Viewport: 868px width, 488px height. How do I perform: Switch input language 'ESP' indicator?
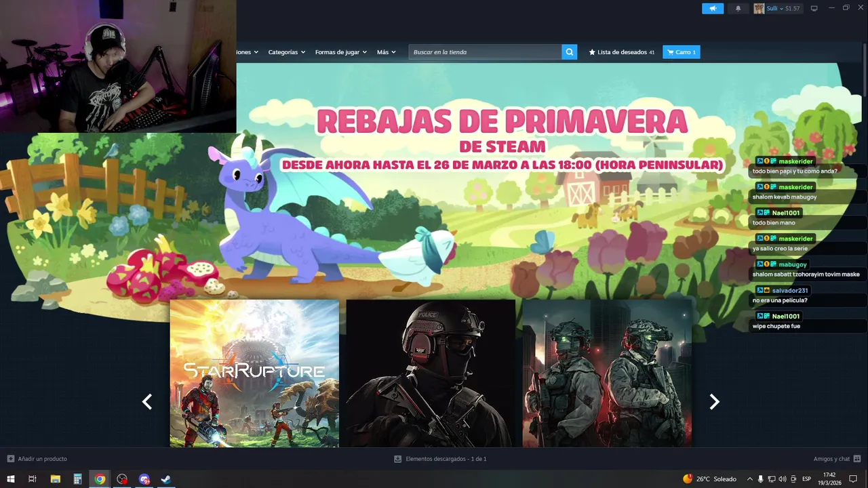[x=807, y=479]
